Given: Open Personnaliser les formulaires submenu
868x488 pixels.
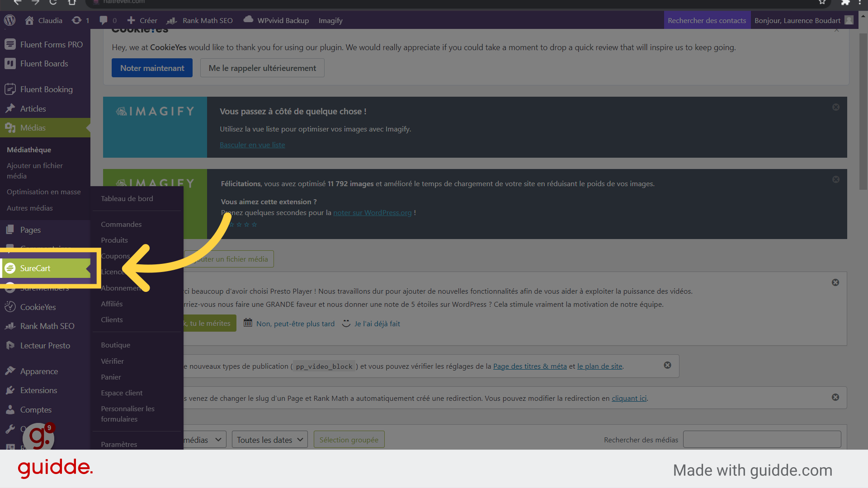Looking at the screenshot, I should point(127,413).
